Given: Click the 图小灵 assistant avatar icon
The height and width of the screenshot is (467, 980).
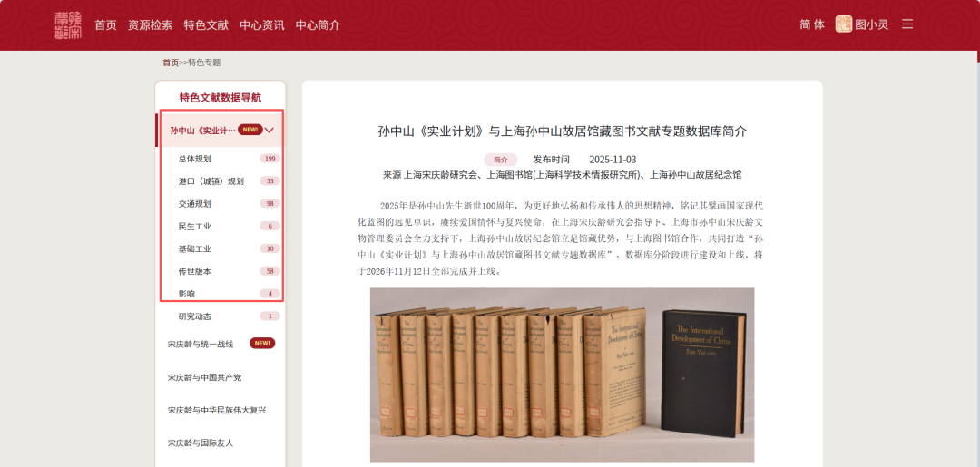Looking at the screenshot, I should pos(844,24).
